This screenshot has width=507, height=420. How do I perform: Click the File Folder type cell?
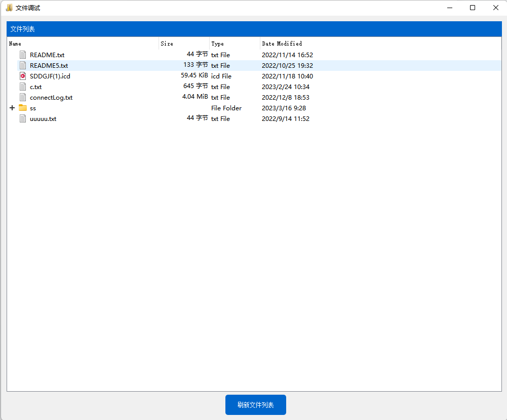click(226, 108)
